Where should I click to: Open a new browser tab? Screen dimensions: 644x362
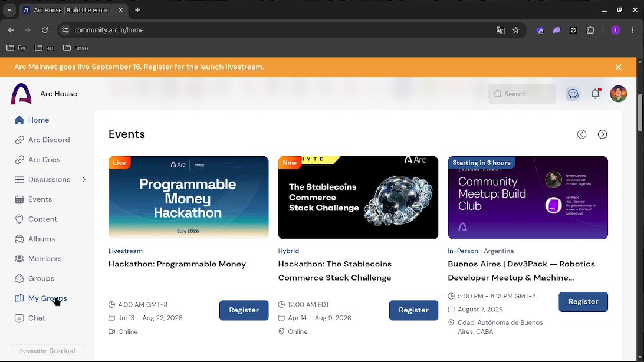click(137, 10)
